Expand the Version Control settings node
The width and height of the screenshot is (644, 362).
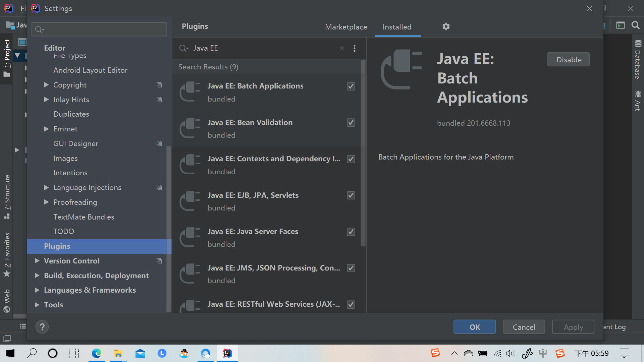[x=37, y=261]
